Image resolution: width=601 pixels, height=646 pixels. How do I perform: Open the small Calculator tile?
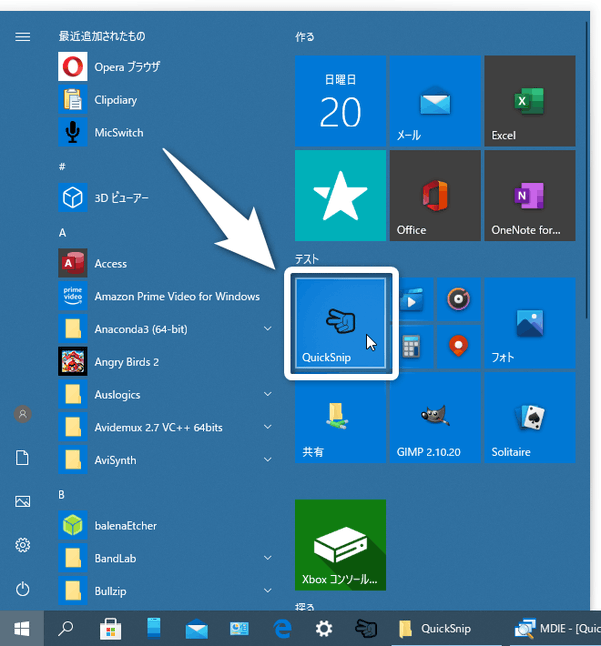tap(412, 346)
